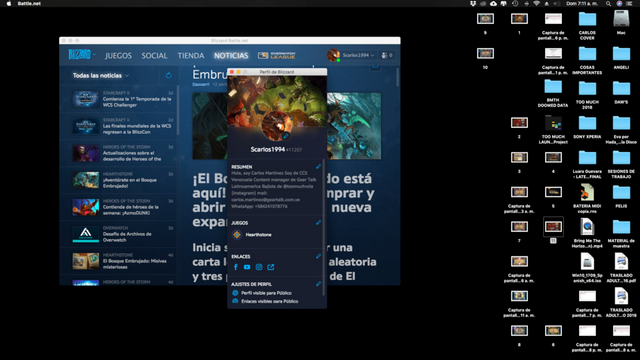The image size is (640, 360).
Task: Click the menu bar clock Dom 7:11 a. m.
Action: 582,3
